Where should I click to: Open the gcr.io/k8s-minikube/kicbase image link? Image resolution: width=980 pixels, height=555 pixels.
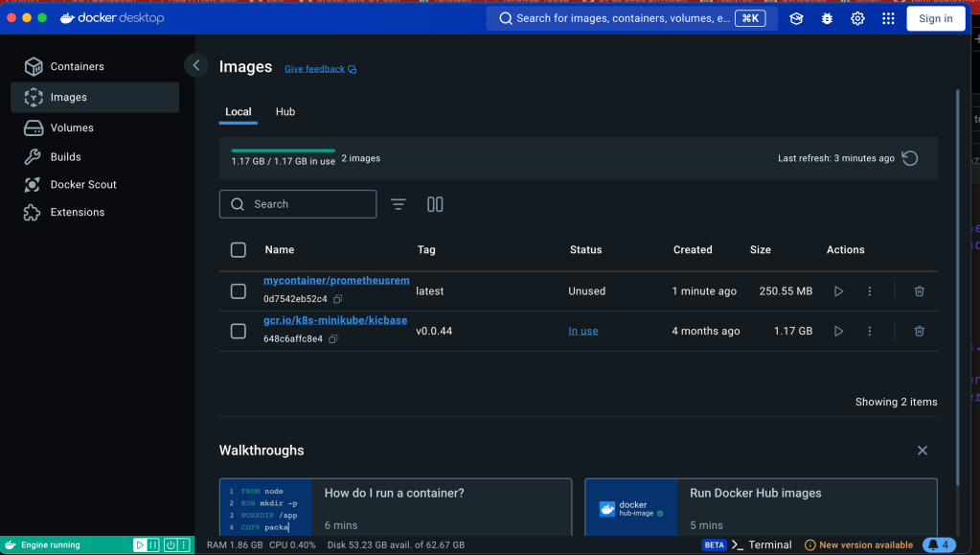tap(335, 320)
